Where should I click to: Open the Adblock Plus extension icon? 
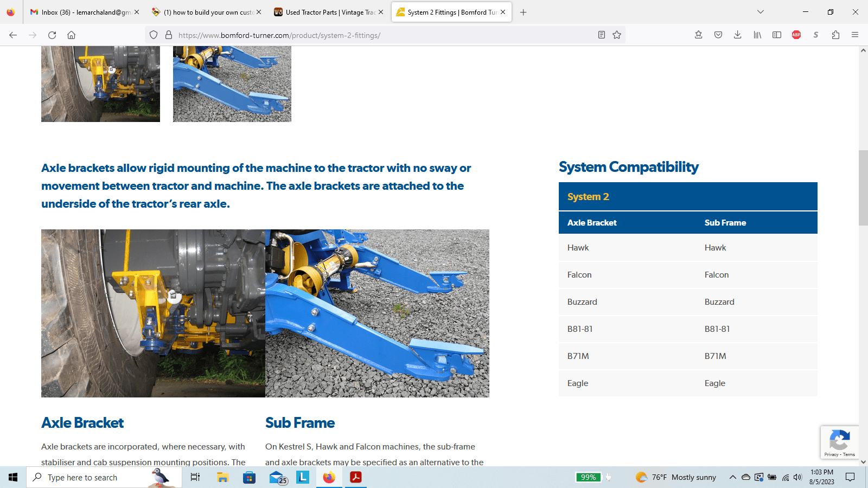(x=796, y=35)
